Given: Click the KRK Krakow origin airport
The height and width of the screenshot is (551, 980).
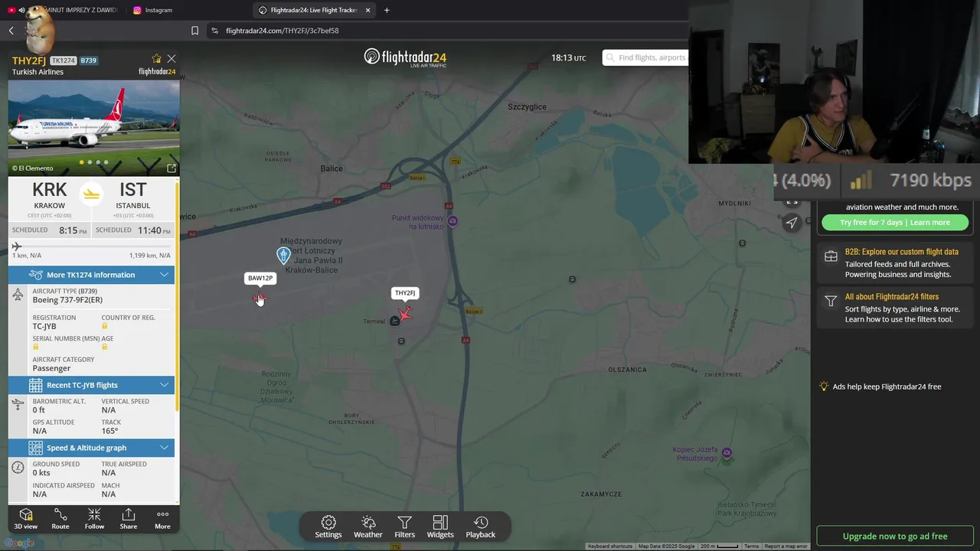Looking at the screenshot, I should [x=49, y=195].
